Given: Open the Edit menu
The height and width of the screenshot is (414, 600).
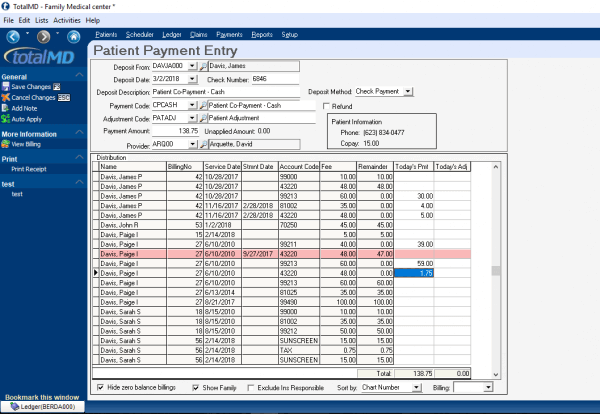Looking at the screenshot, I should 24,20.
